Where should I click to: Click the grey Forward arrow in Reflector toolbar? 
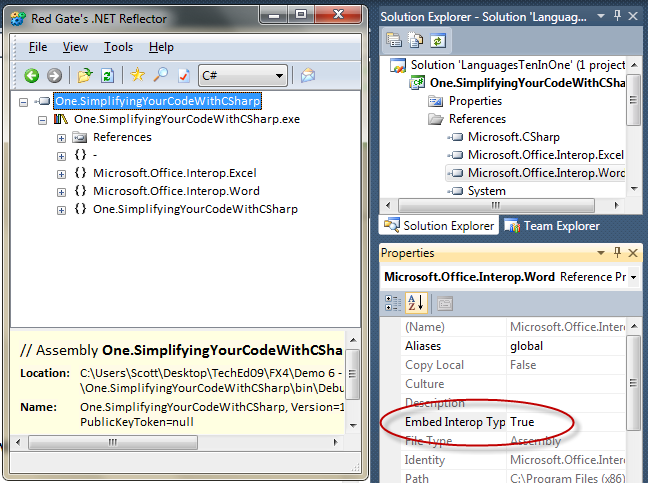pos(54,76)
